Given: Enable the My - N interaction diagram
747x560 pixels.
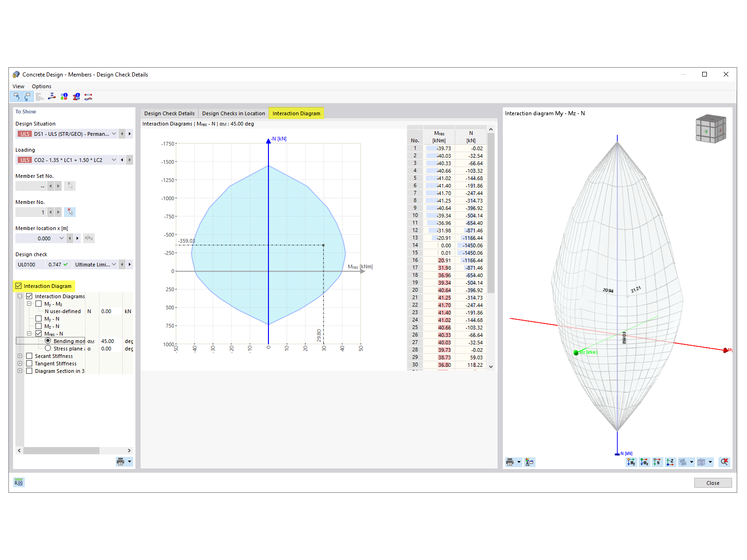Looking at the screenshot, I should 39,318.
